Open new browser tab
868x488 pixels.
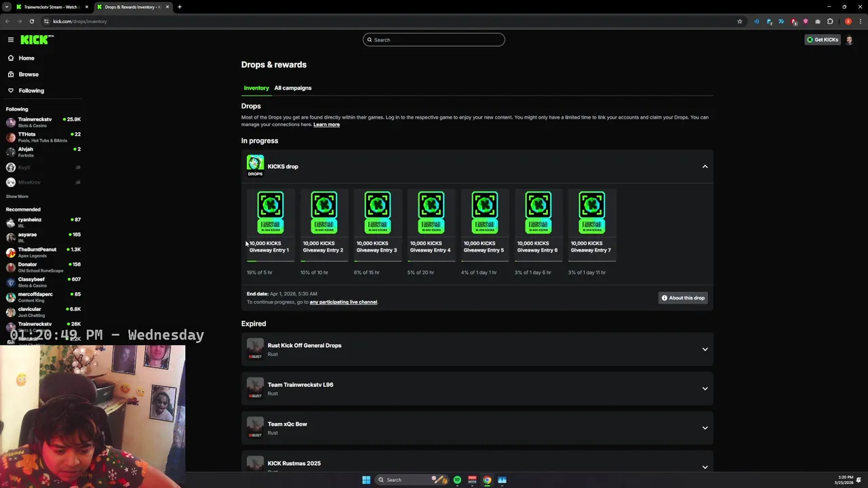coord(179,7)
